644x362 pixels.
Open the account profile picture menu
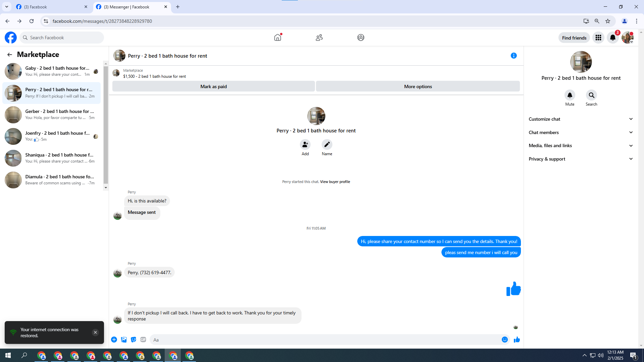tap(628, 38)
